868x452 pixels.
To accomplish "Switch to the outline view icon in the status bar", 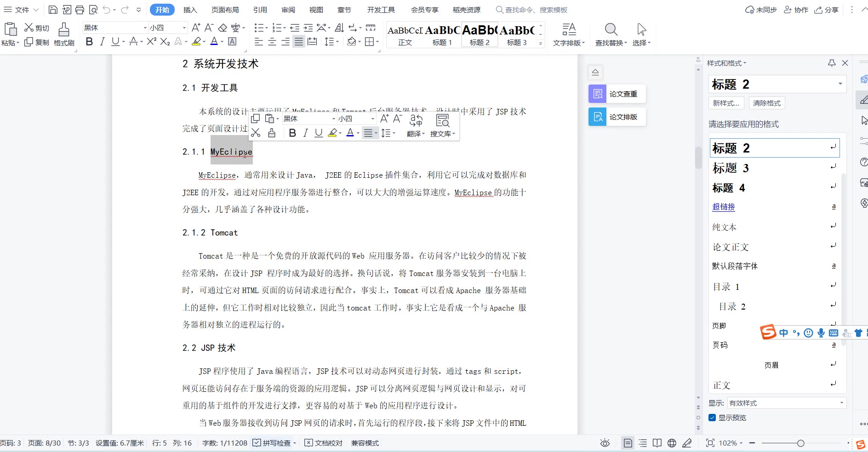I will coord(643,443).
